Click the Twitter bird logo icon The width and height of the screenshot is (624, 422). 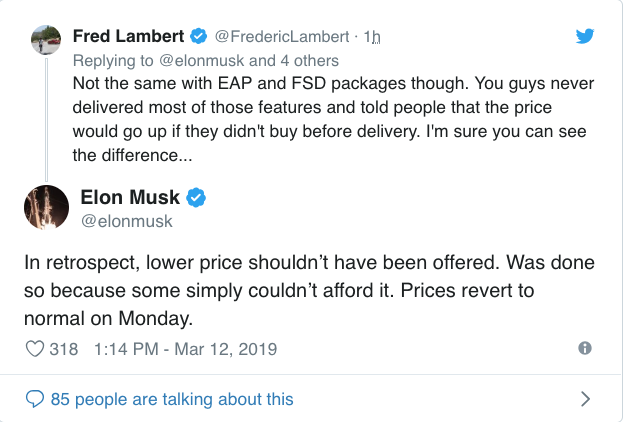pos(587,37)
